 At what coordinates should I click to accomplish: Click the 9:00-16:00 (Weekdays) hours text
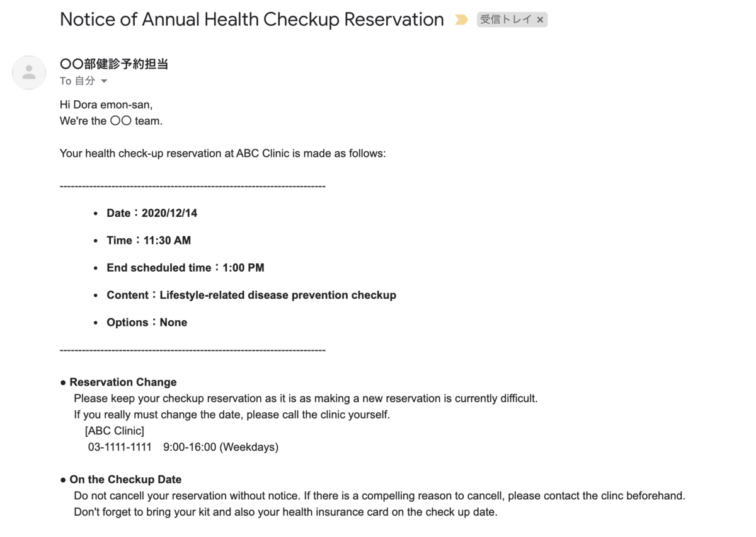220,447
